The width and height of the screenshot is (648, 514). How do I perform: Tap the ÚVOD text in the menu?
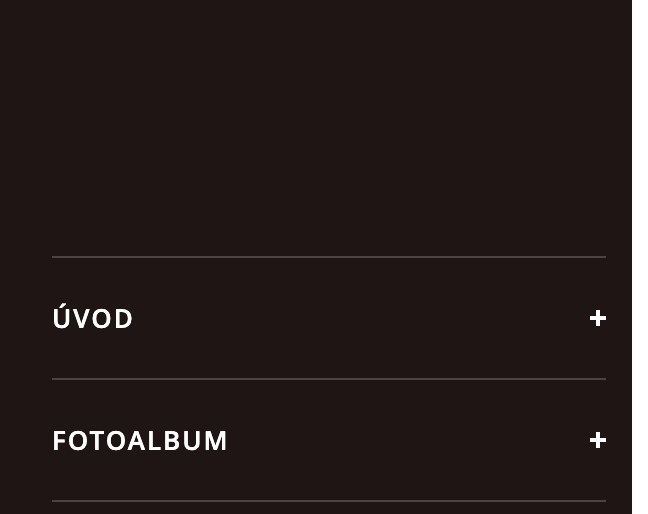[x=93, y=319]
